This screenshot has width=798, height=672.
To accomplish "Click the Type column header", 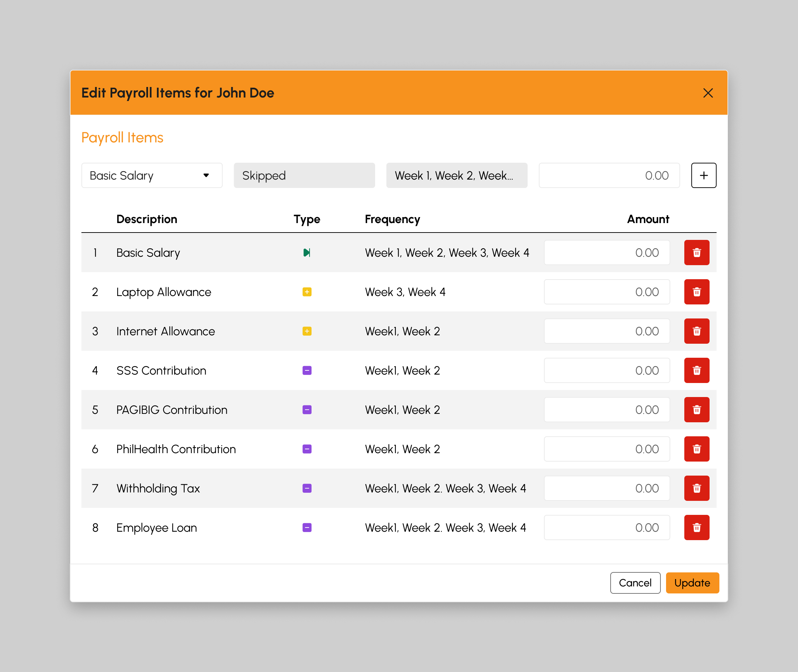I will coord(307,219).
